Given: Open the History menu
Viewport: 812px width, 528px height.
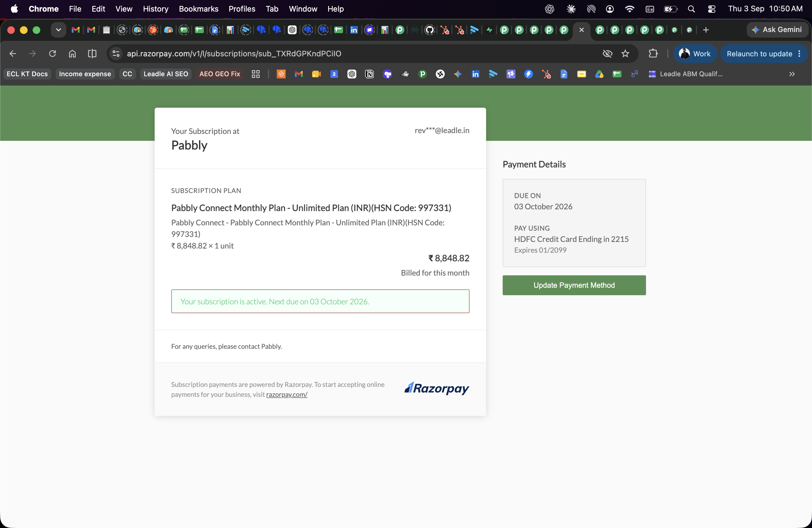Looking at the screenshot, I should point(155,9).
